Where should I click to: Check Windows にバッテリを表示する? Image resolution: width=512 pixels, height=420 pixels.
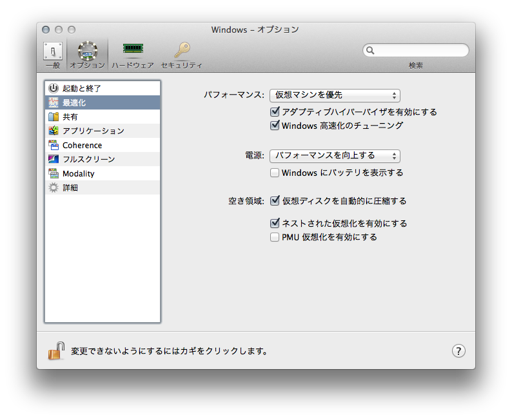[275, 173]
